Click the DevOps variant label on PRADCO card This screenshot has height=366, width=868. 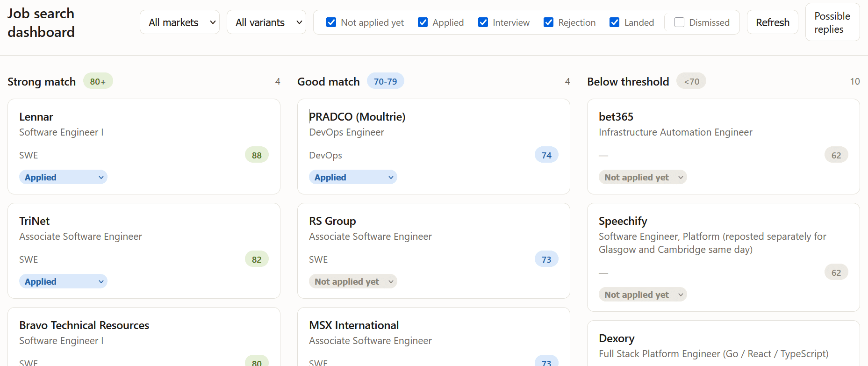[325, 155]
